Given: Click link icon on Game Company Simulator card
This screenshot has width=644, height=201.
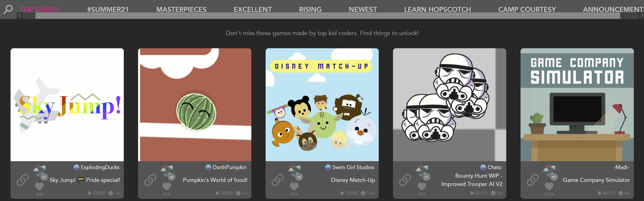Looking at the screenshot, I should pos(533,180).
